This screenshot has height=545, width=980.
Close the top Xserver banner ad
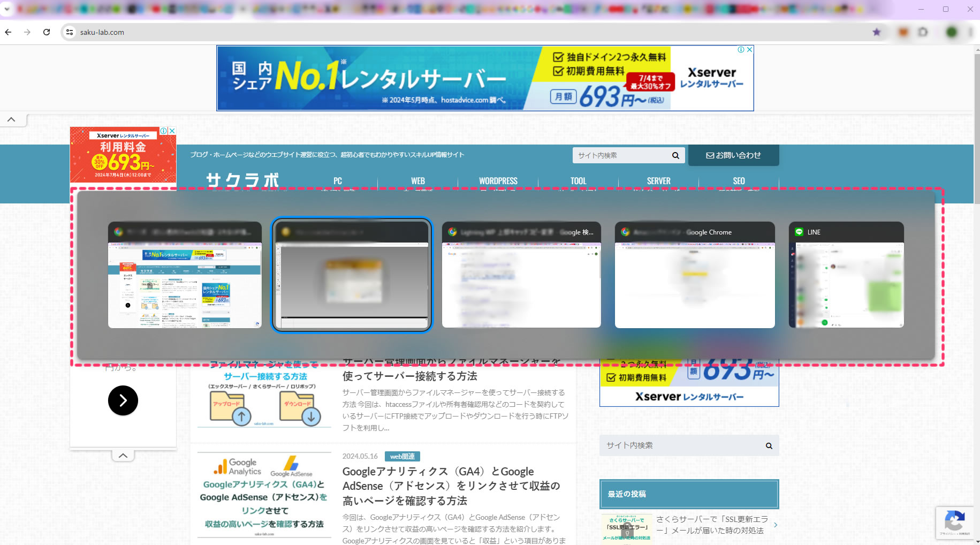point(749,49)
